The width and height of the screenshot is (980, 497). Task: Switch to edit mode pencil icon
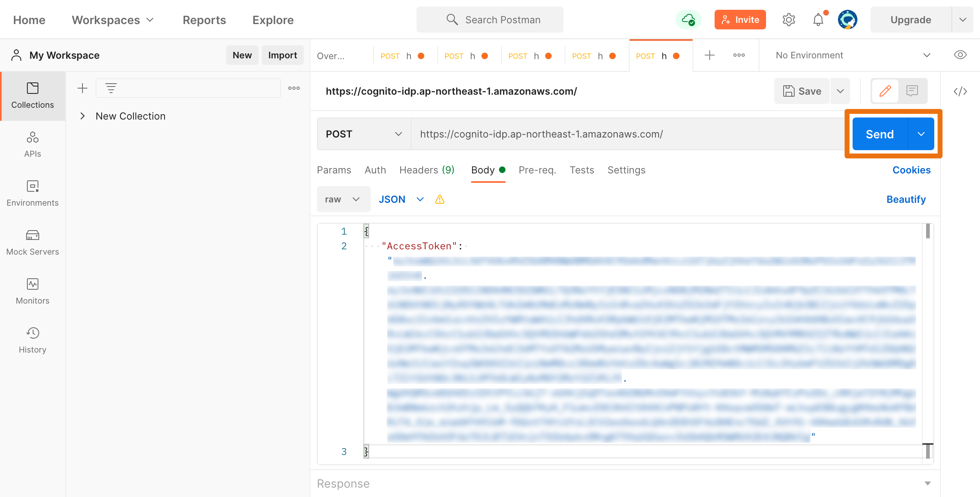pyautogui.click(x=885, y=91)
